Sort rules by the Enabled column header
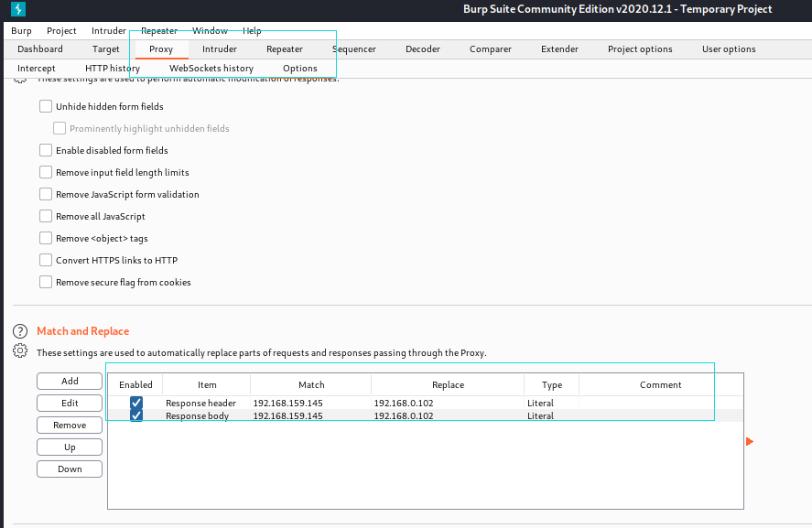The width and height of the screenshot is (812, 528). (x=135, y=384)
